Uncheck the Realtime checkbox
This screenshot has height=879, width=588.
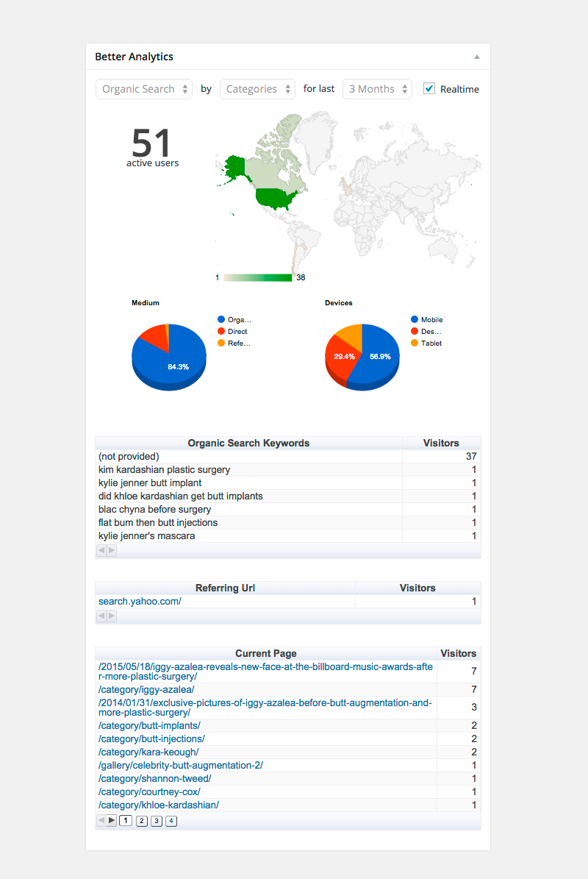tap(429, 88)
